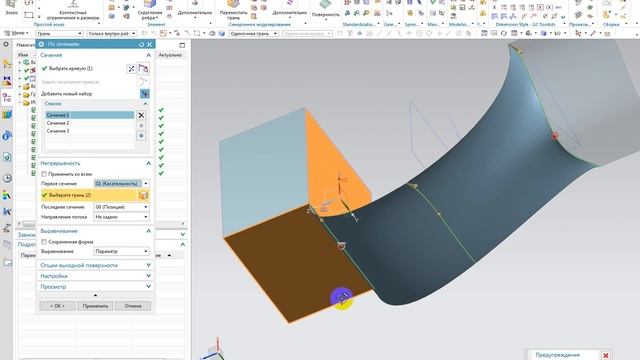Select Сечение 1 in the list
Image resolution: width=640 pixels, height=360 pixels.
[90, 115]
